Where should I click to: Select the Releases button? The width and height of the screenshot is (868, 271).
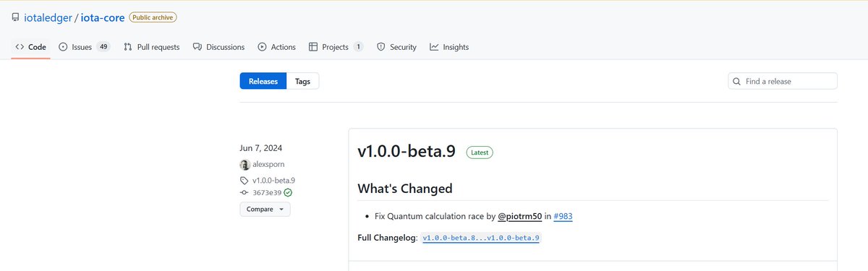263,82
